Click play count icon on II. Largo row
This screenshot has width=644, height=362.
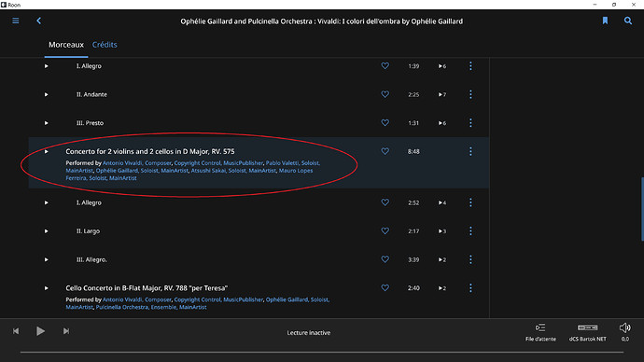(x=441, y=231)
